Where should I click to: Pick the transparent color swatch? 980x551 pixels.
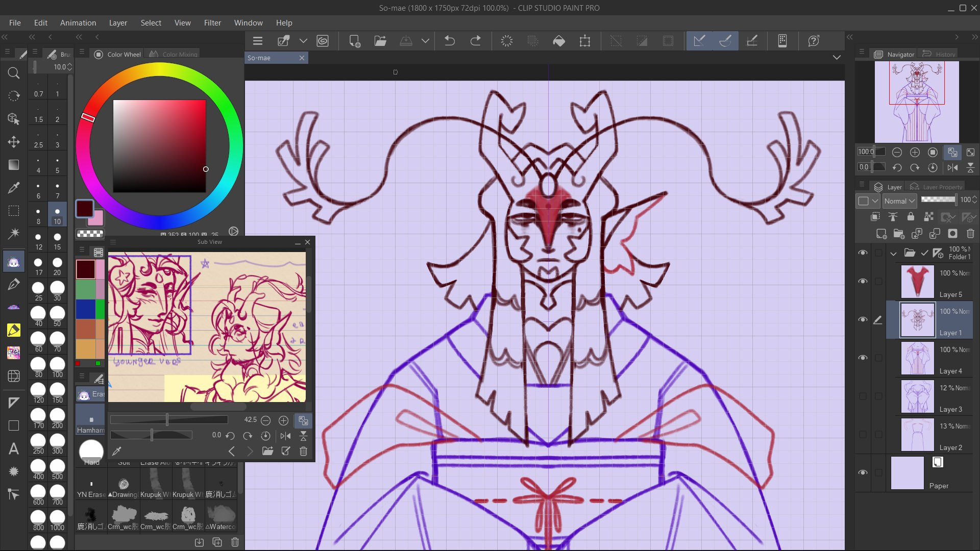pyautogui.click(x=90, y=234)
